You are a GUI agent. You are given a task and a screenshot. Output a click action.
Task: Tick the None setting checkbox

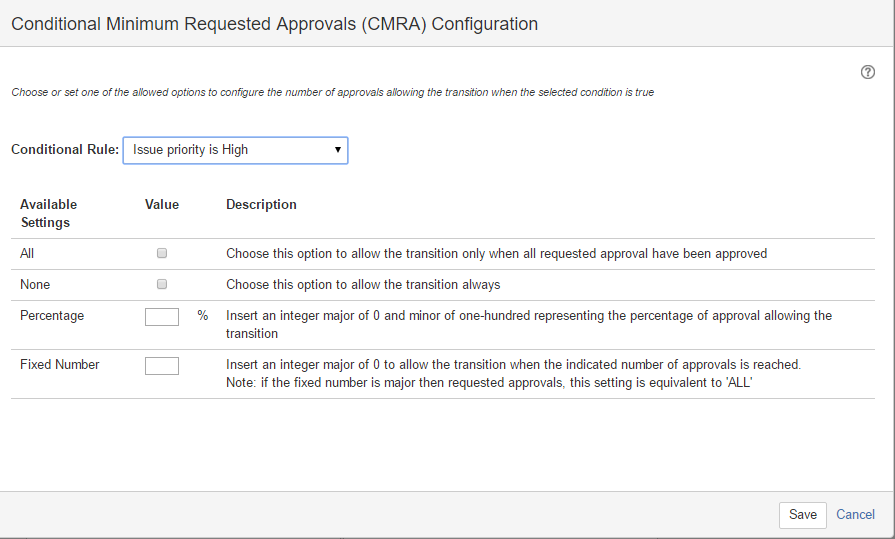tap(162, 285)
